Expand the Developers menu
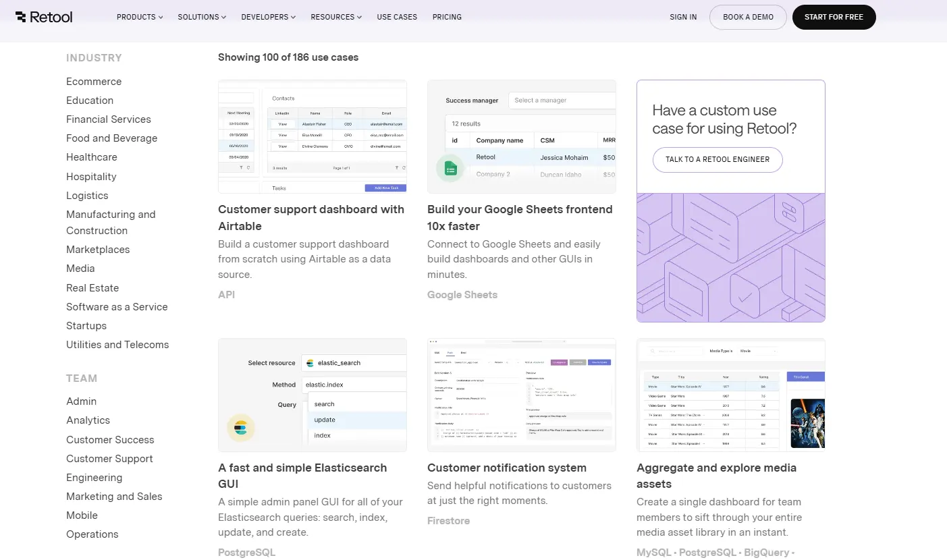 coord(268,17)
